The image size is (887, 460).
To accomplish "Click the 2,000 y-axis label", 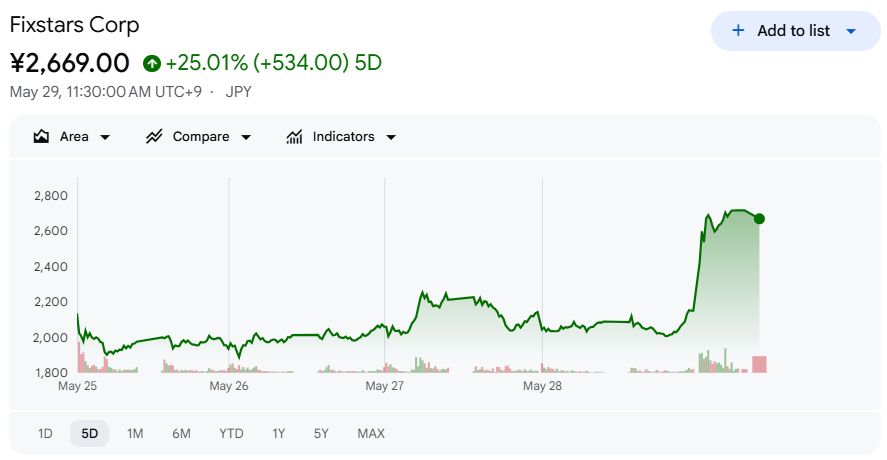I will click(51, 337).
